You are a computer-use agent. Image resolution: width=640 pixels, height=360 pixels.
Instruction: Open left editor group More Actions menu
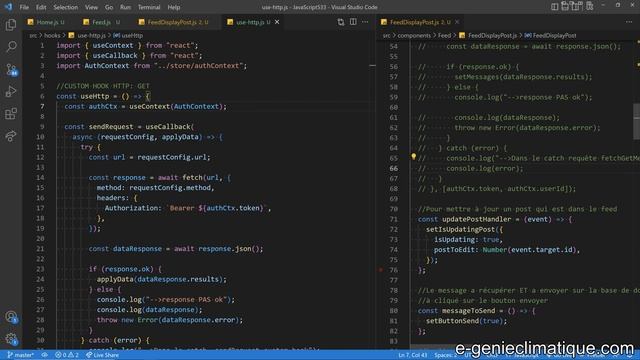(365, 22)
